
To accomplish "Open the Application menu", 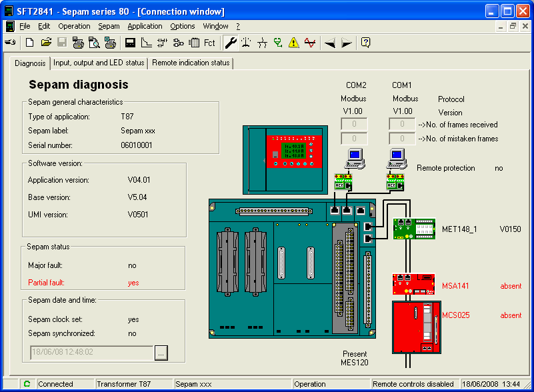I will (145, 26).
